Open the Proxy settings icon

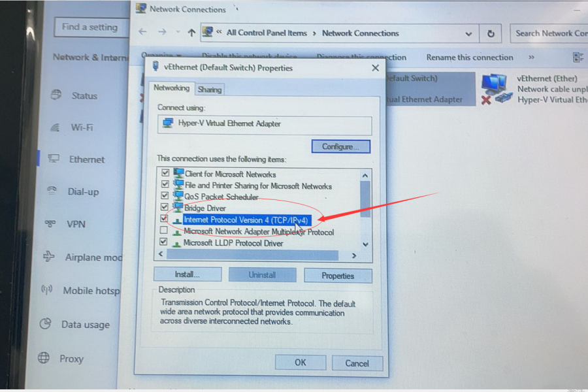[42, 359]
